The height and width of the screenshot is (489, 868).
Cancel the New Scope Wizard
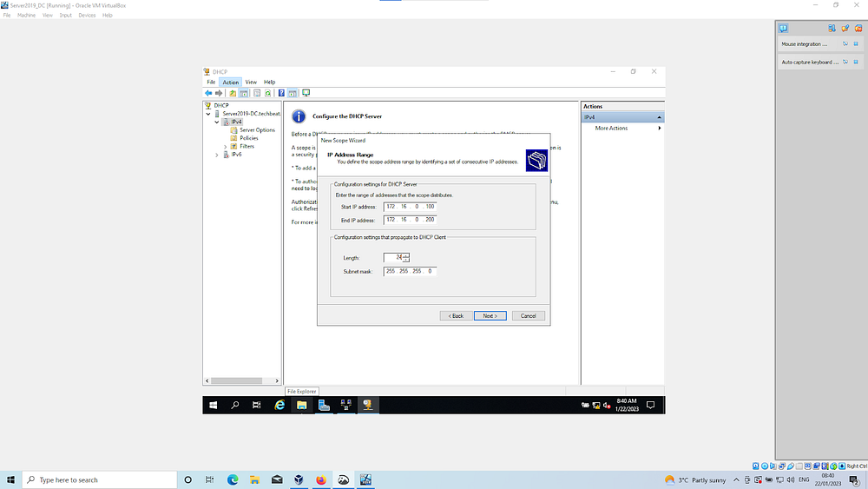pyautogui.click(x=528, y=315)
